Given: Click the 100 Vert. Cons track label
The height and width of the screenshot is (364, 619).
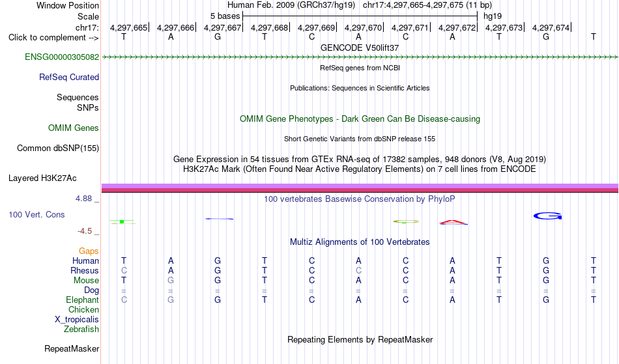Looking at the screenshot, I should point(36,214).
